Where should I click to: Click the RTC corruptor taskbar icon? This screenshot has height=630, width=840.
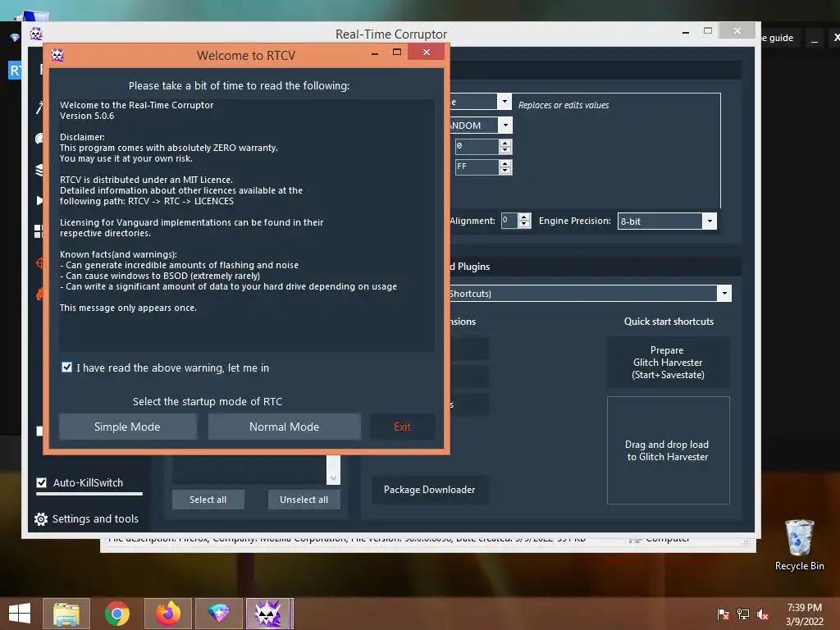tap(268, 614)
